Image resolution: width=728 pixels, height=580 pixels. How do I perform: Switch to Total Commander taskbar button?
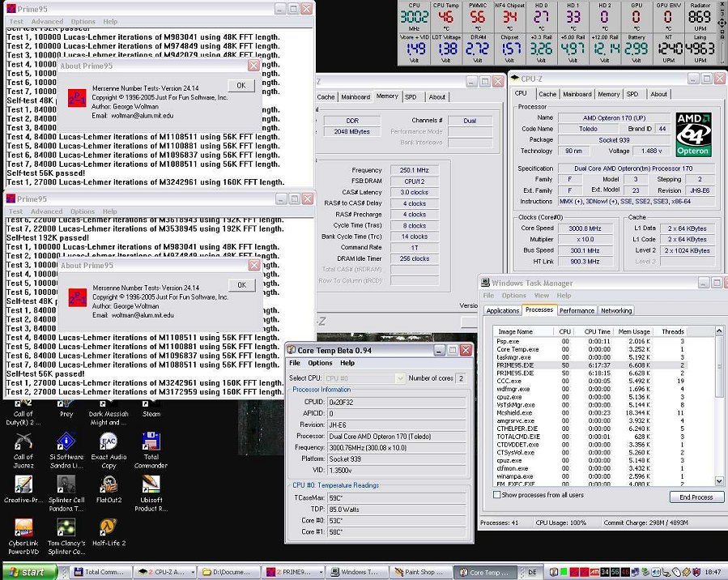click(99, 572)
